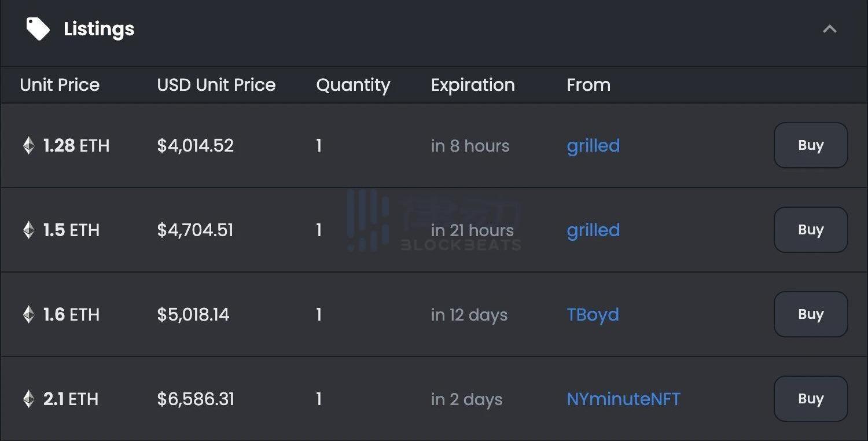Click the Ethereum icon beside 1.28 ETH
This screenshot has width=868, height=441.
coord(28,145)
